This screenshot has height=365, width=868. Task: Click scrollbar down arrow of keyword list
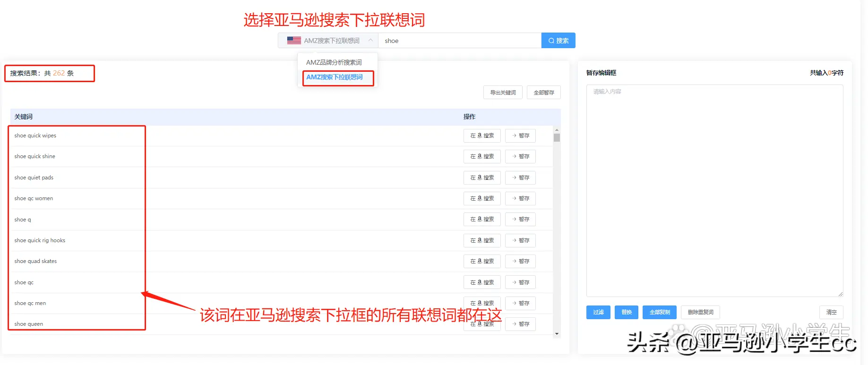coord(557,333)
